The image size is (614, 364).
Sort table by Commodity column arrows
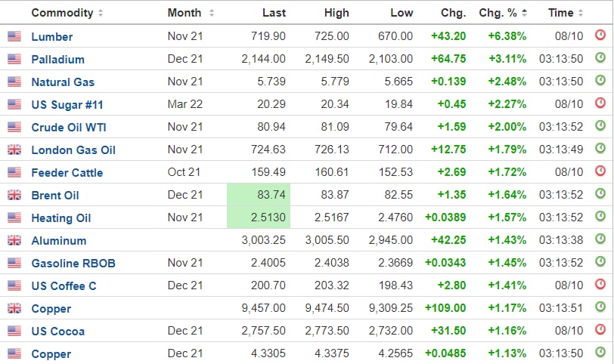101,13
